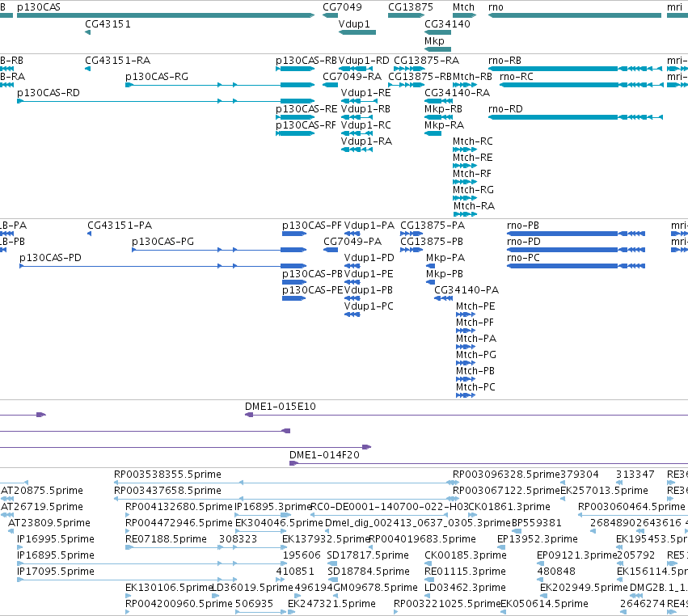Select the Vdup1 gene label
This screenshot has width=688, height=616.
pos(354,24)
